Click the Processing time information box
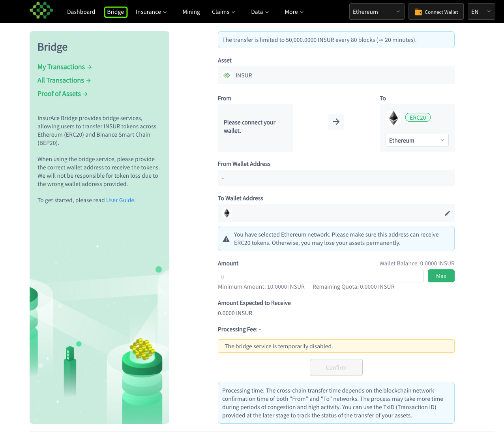The height and width of the screenshot is (434, 504). point(336,403)
